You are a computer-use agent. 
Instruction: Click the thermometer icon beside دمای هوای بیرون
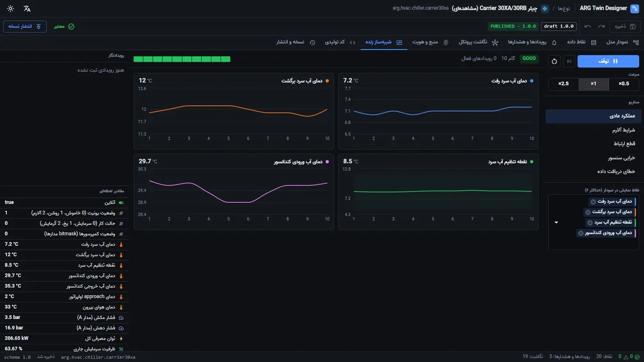click(121, 307)
